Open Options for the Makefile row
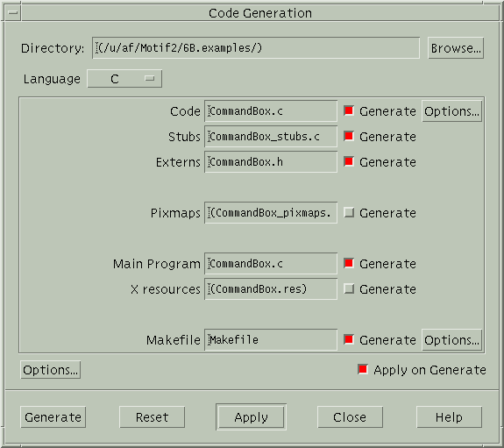The height and width of the screenshot is (448, 504). tap(451, 340)
